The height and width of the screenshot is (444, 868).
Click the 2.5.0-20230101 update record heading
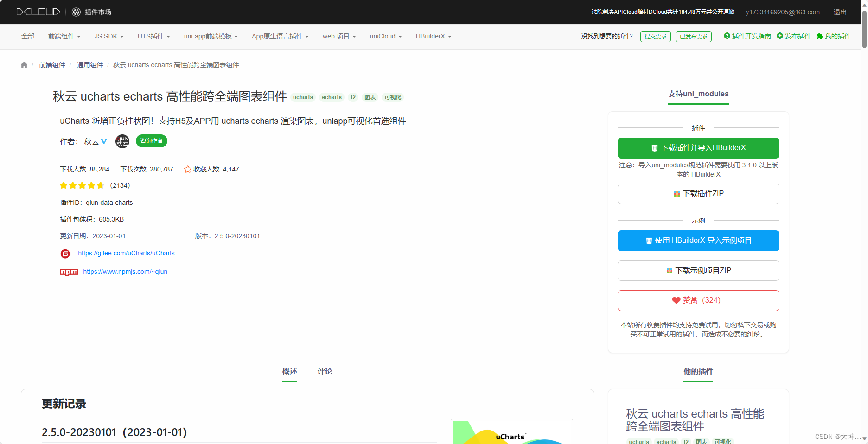point(115,432)
